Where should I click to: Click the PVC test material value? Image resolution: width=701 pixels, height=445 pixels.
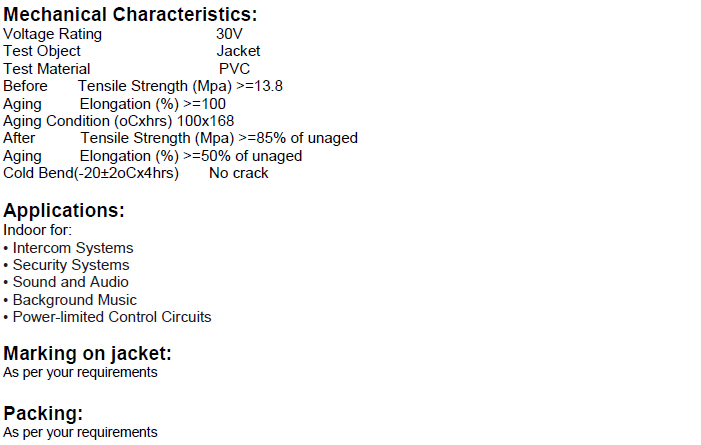click(x=234, y=69)
